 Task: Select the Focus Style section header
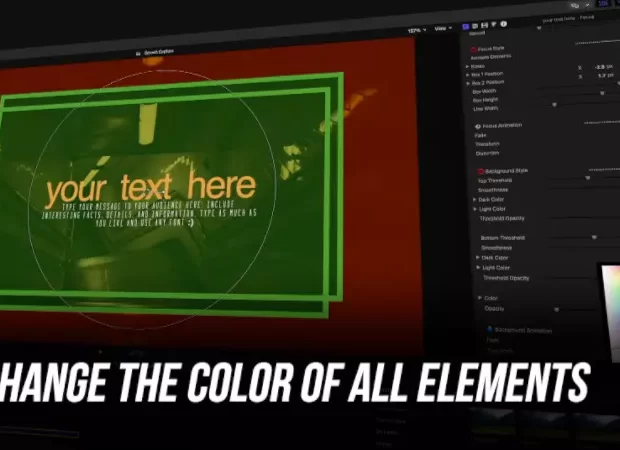tap(491, 49)
